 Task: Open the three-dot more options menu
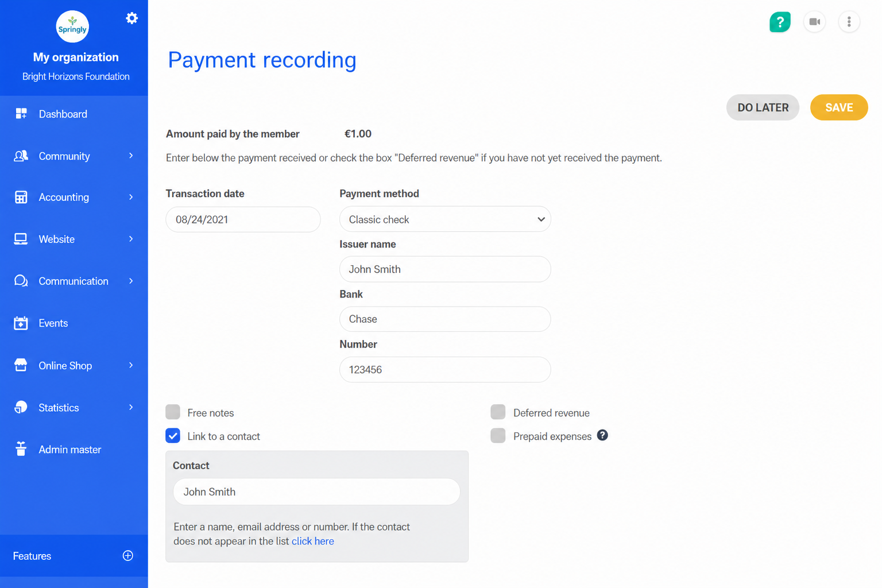(849, 22)
